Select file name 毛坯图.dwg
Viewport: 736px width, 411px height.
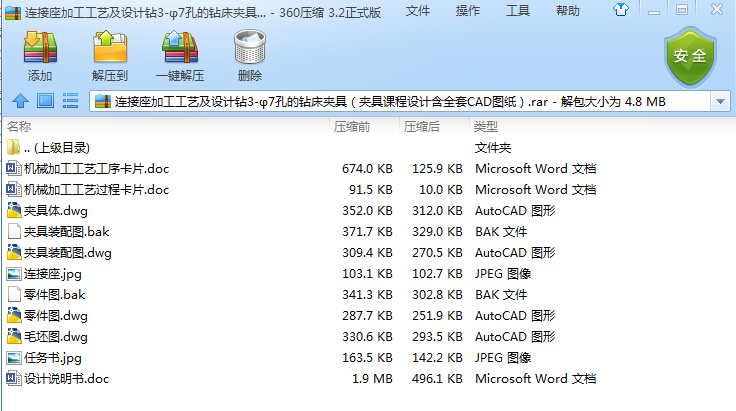tap(56, 337)
